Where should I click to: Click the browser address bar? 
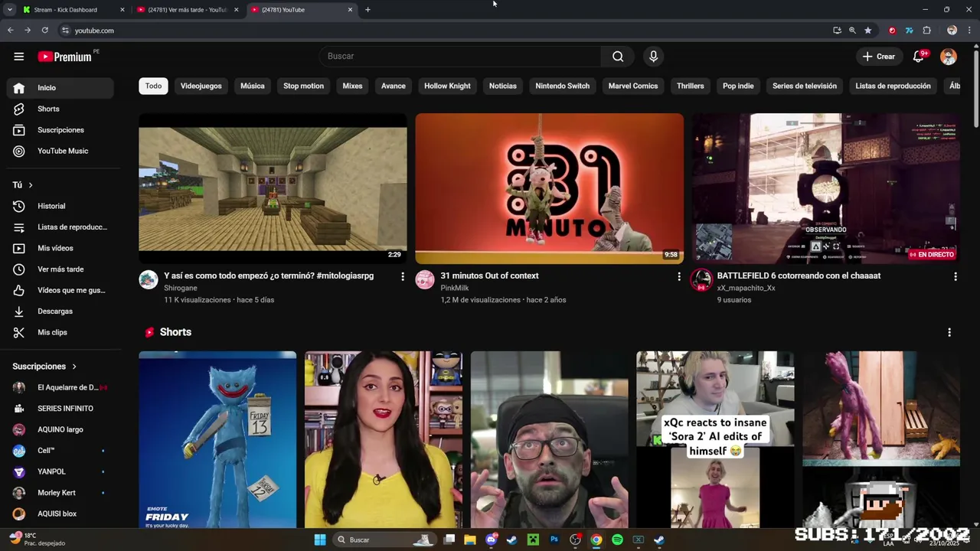coord(444,31)
